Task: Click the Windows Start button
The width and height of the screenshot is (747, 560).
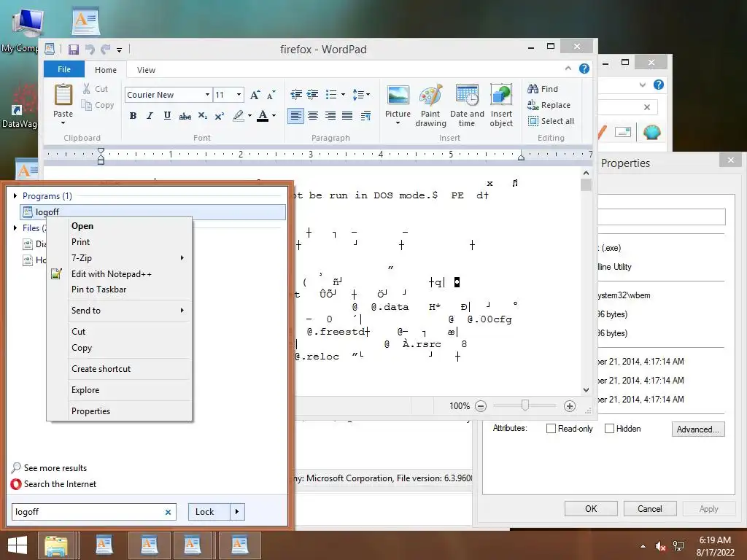Action: tap(18, 545)
